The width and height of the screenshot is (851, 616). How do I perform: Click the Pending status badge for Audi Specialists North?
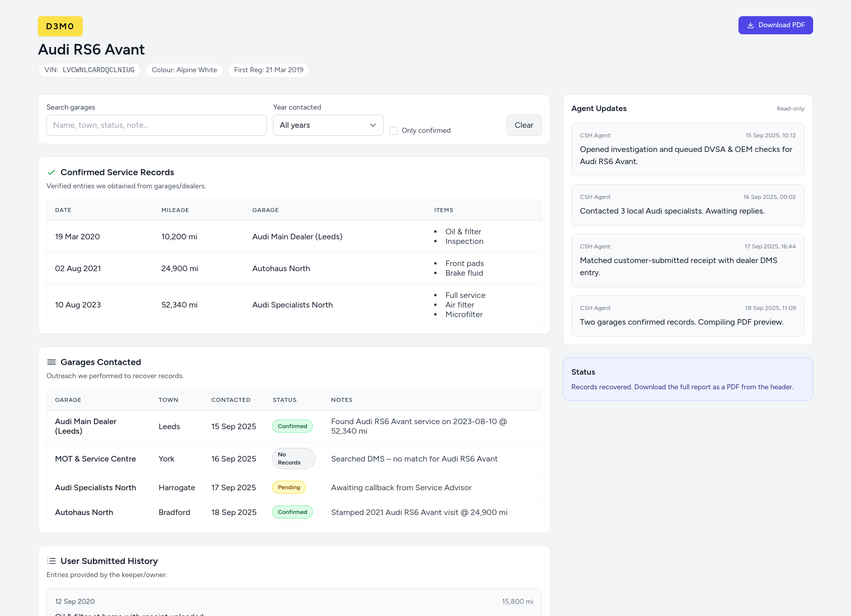tap(289, 487)
